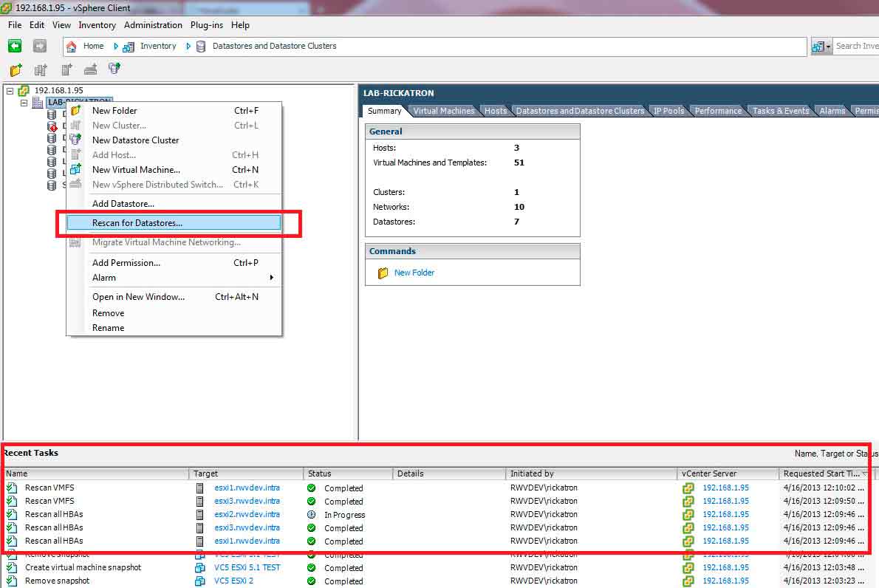Switch to the Performance tab
Screen dimensions: 879x588
click(x=718, y=111)
